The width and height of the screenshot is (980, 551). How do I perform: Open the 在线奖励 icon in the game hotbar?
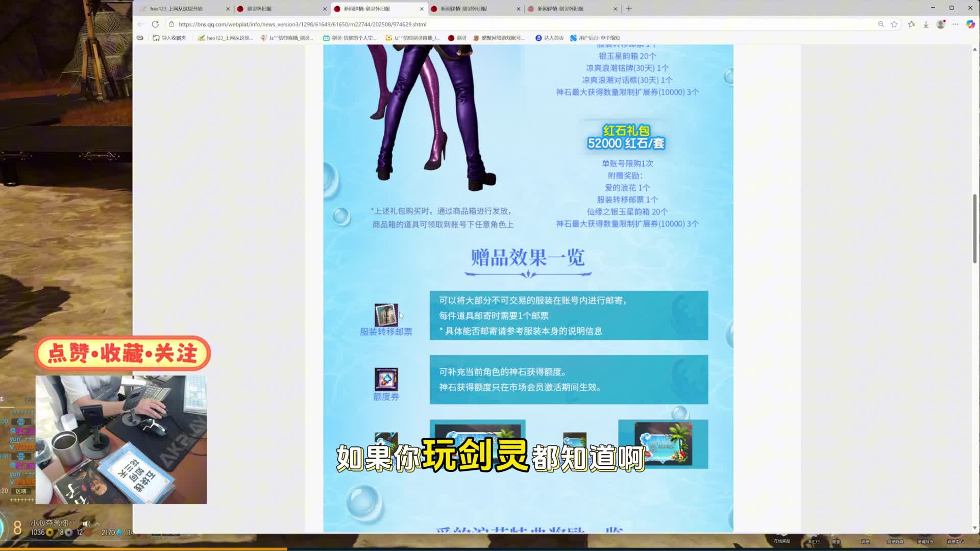pyautogui.click(x=782, y=541)
